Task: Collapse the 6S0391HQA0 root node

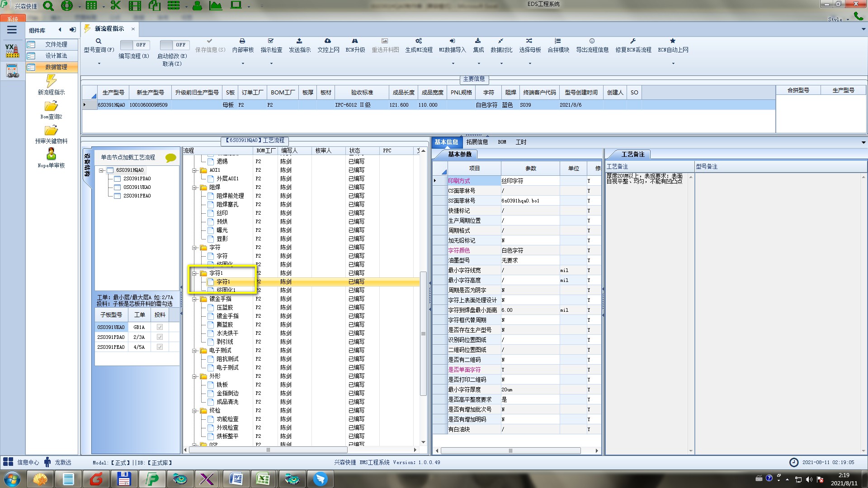Action: 102,170
